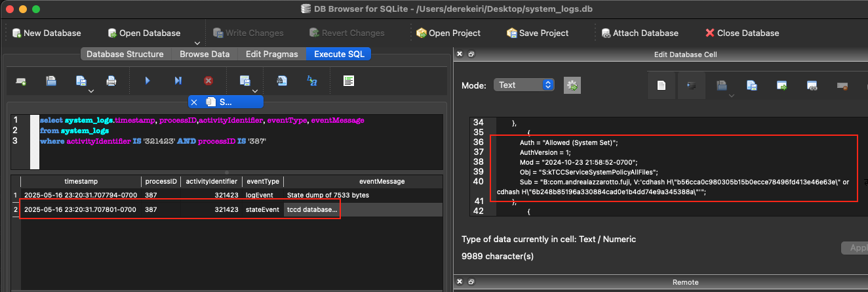868x292 pixels.
Task: Click the export cell to file icon
Action: click(x=752, y=85)
